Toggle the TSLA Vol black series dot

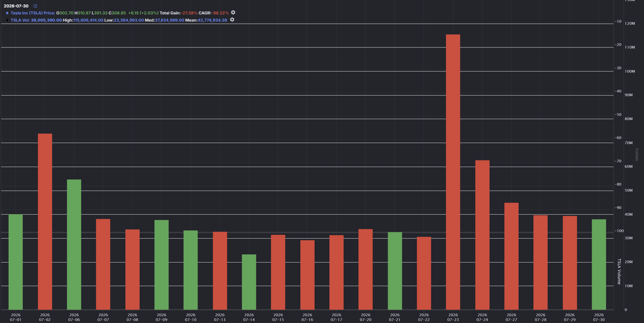(x=7, y=20)
